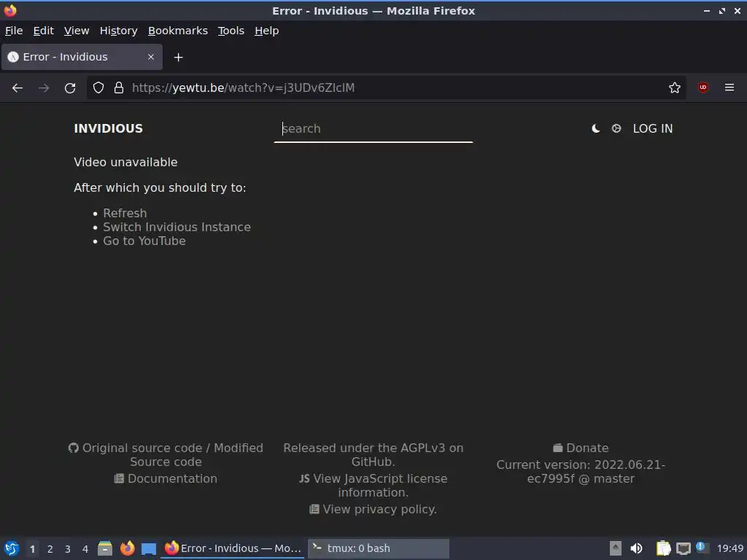Open Released under the AGPLv3 link
This screenshot has height=560, width=747.
[373, 455]
